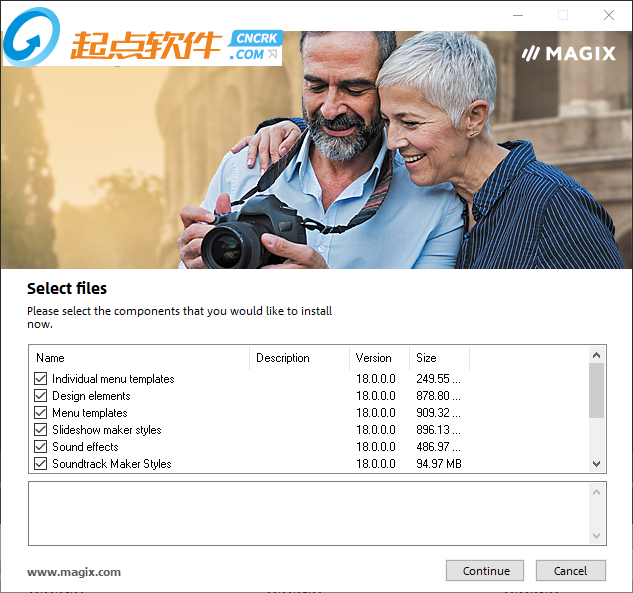Click size value 878.80 in Design elements row
The height and width of the screenshot is (593, 633).
(x=438, y=396)
